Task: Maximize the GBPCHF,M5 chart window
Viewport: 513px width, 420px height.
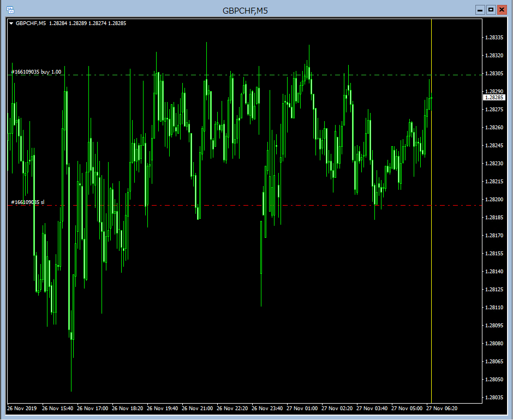Action: click(491, 10)
